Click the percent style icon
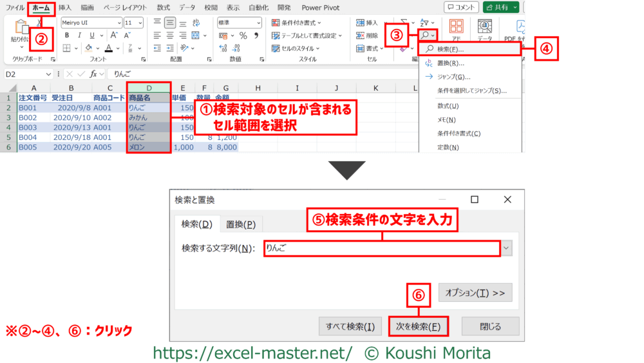Viewport: 644px width, 363px height. point(243,35)
